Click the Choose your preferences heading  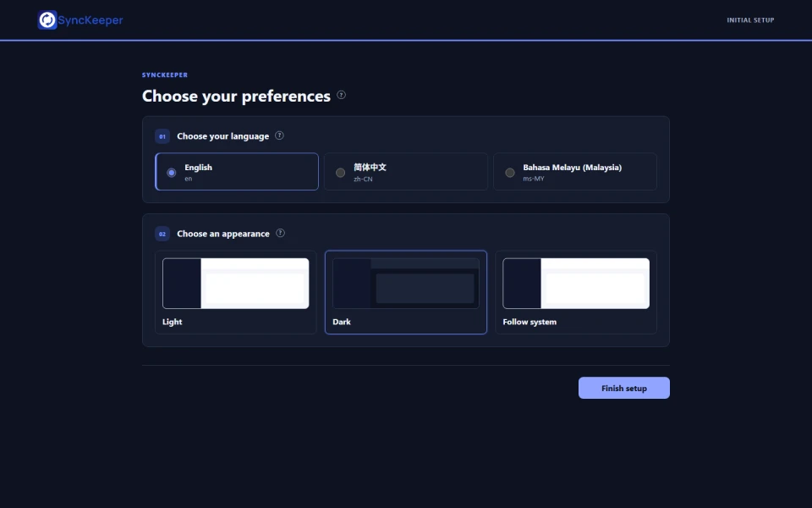(236, 96)
